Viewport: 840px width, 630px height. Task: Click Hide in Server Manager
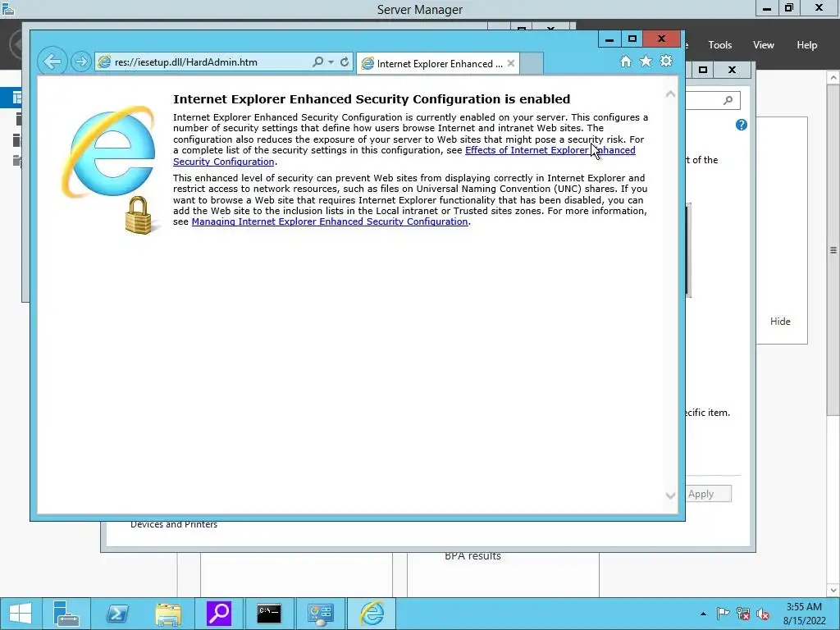coord(780,322)
